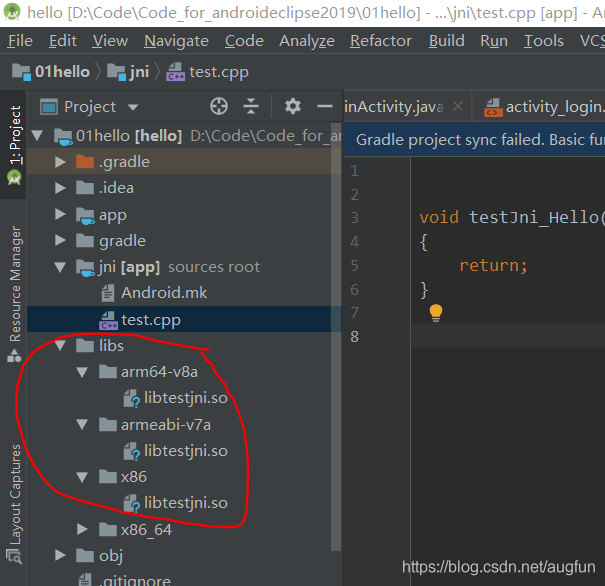
Task: Select the .idea folder icon
Action: point(85,188)
